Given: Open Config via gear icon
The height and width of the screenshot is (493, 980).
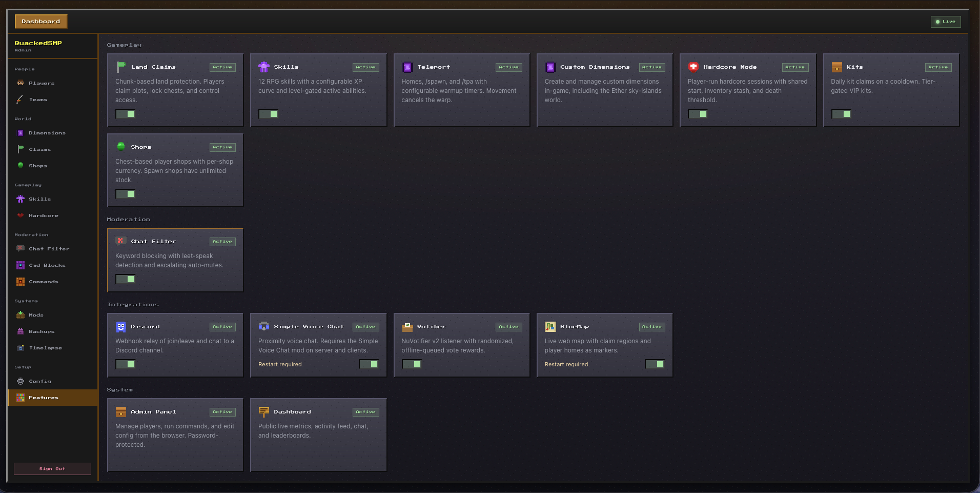Looking at the screenshot, I should [x=21, y=381].
